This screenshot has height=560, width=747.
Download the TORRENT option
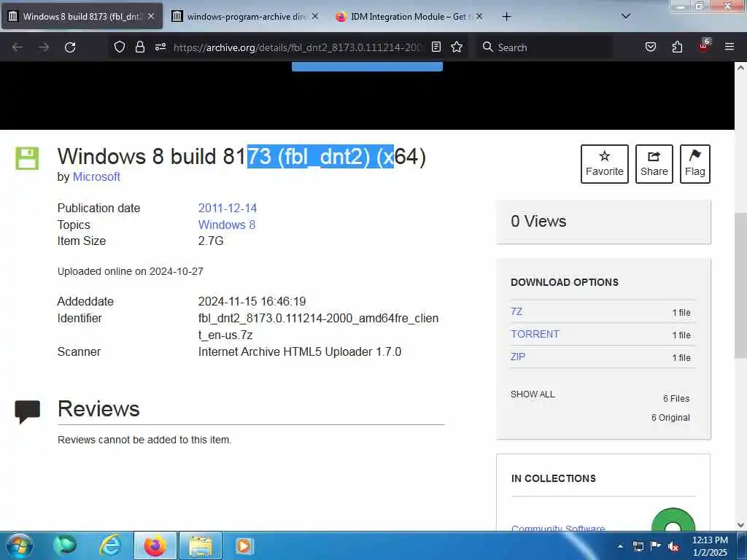pyautogui.click(x=535, y=334)
